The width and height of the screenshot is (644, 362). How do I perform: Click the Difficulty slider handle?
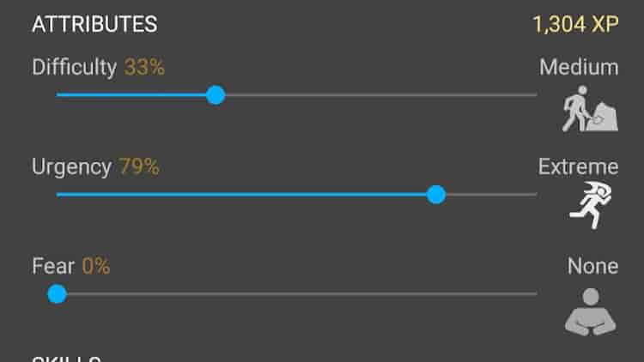216,94
